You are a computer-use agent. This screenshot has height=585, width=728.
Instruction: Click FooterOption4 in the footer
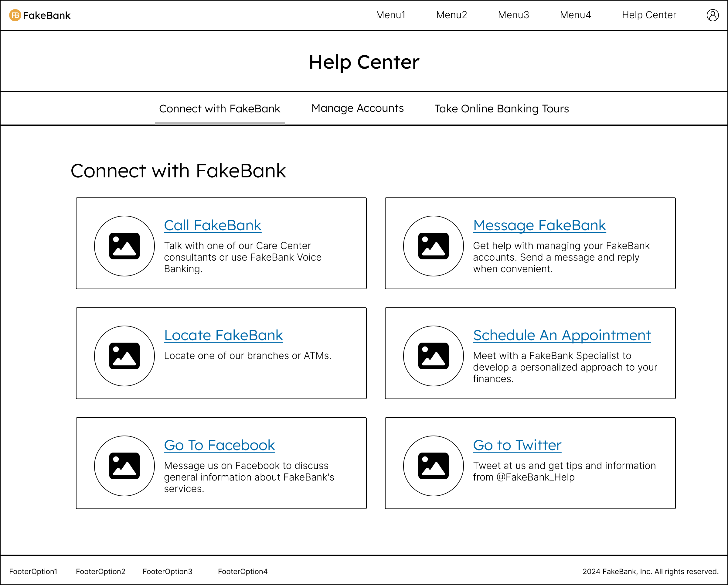pos(243,572)
